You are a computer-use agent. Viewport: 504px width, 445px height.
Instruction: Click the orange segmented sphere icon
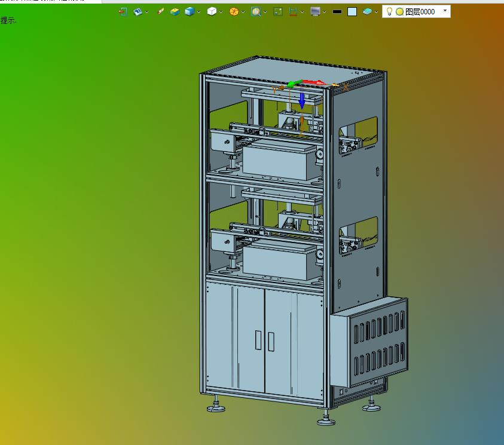click(234, 12)
